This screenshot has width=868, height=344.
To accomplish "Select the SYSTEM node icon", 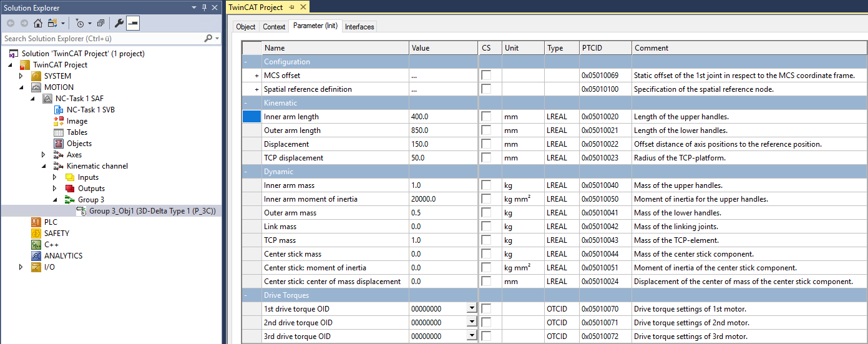I will point(36,76).
